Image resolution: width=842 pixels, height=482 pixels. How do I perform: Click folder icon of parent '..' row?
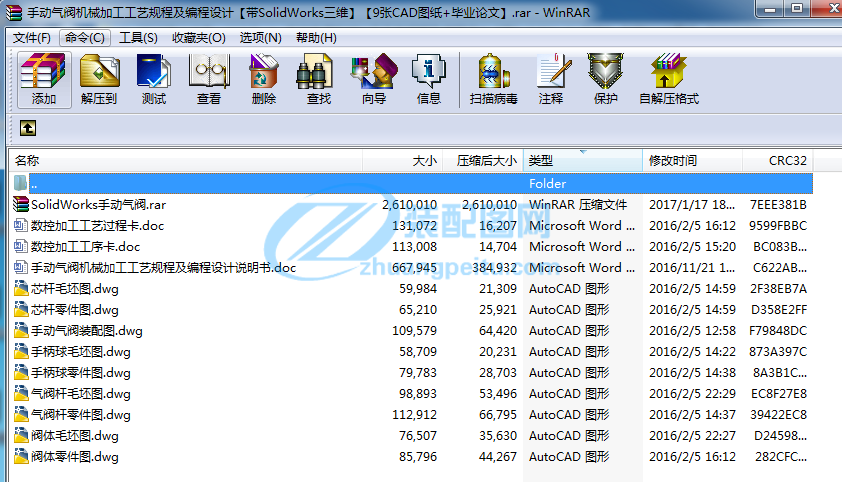20,183
